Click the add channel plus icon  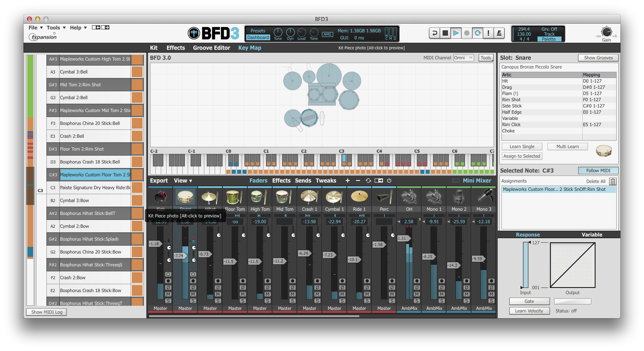[347, 180]
